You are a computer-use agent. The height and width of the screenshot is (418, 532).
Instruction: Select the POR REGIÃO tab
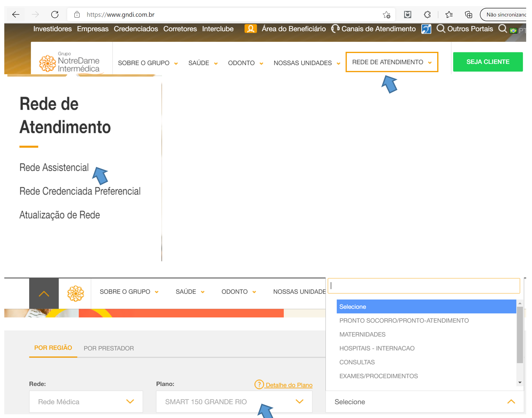click(x=53, y=348)
